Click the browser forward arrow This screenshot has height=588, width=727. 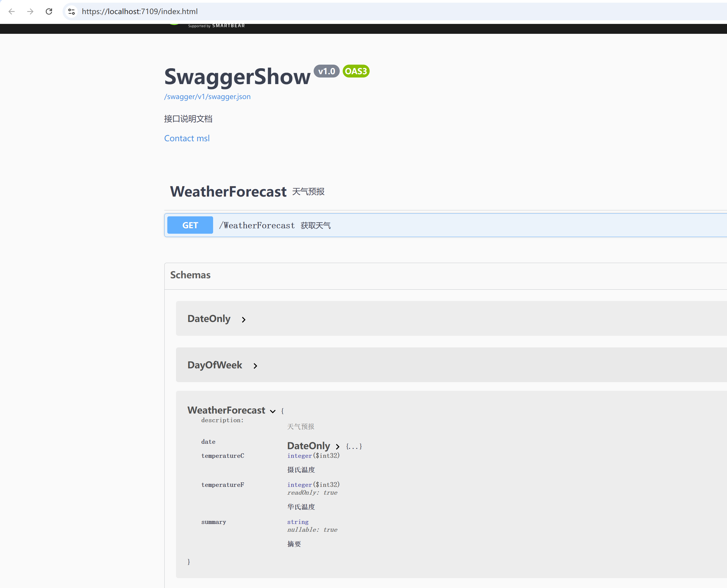pyautogui.click(x=30, y=11)
